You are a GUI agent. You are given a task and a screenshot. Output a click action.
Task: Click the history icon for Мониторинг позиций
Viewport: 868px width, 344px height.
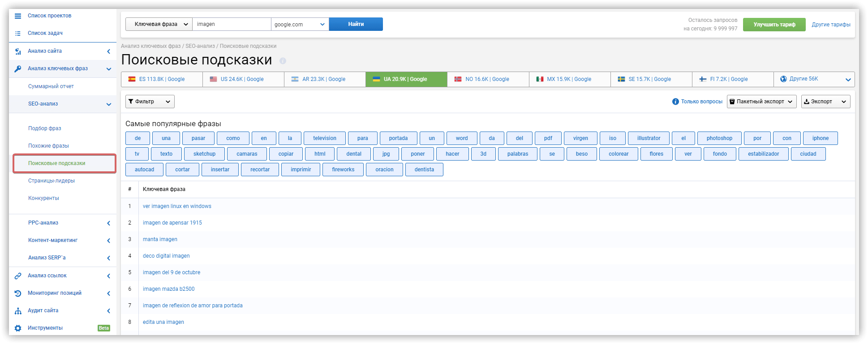pos(18,293)
